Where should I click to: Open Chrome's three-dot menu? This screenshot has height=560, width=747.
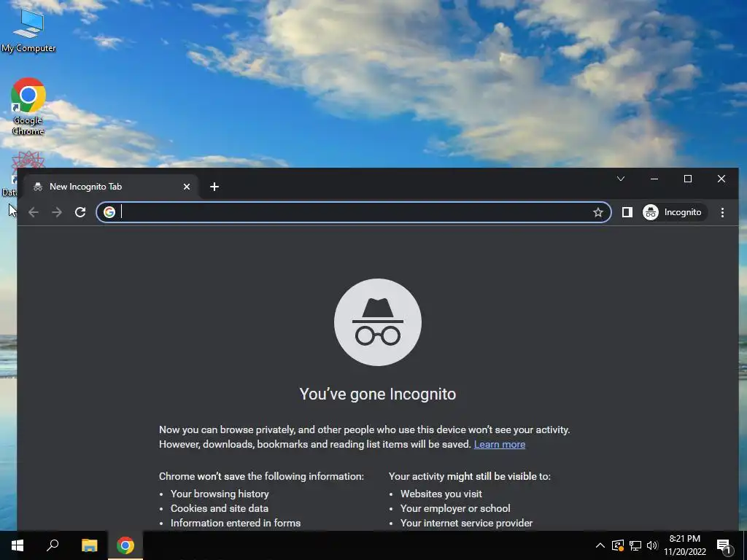[x=722, y=212]
